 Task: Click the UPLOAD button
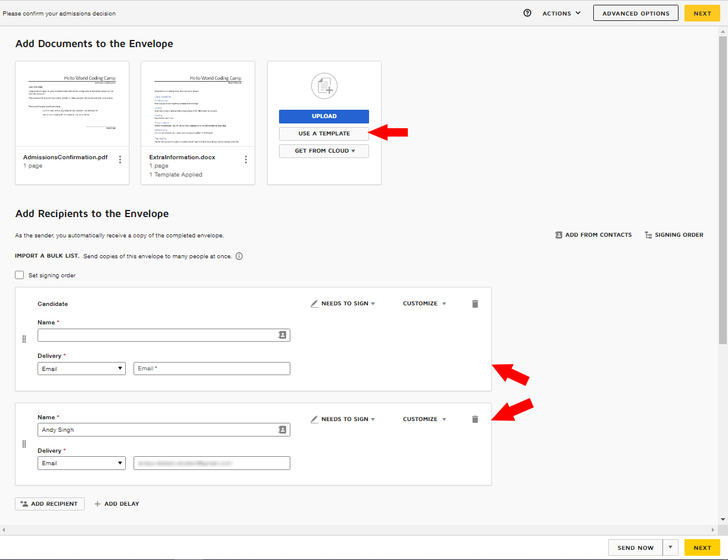[x=324, y=116]
